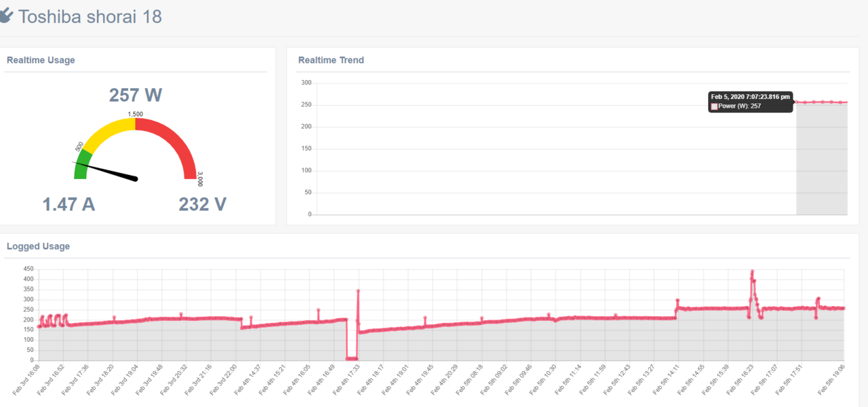Click the 1,500 gauge scale label
The height and width of the screenshot is (407, 868).
(136, 114)
